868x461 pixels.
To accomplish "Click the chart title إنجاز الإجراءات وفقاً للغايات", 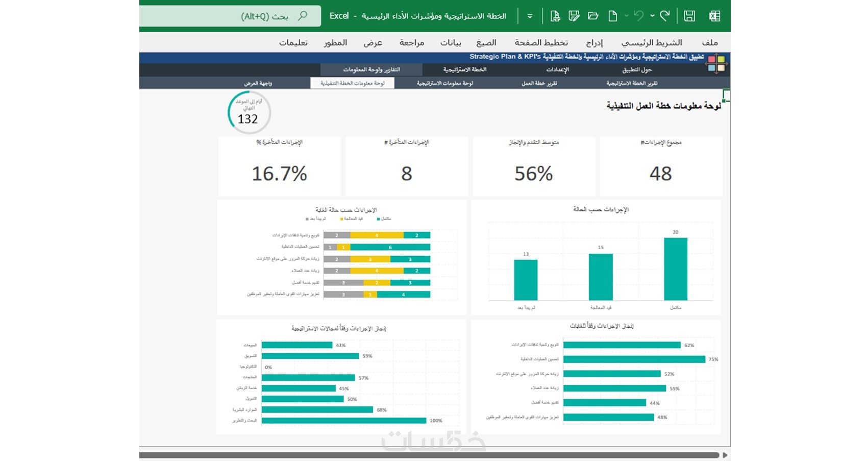I will tap(601, 326).
